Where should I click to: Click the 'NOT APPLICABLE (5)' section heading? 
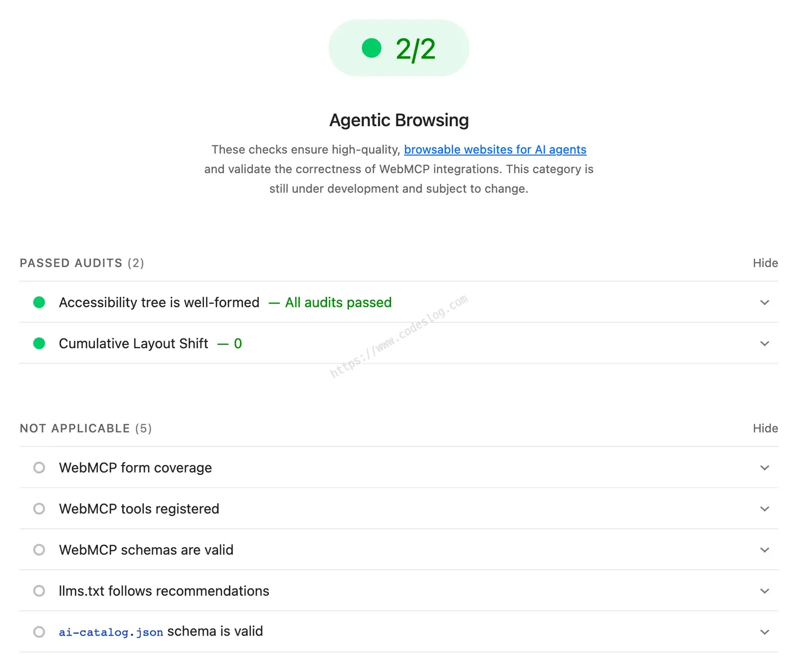point(86,428)
